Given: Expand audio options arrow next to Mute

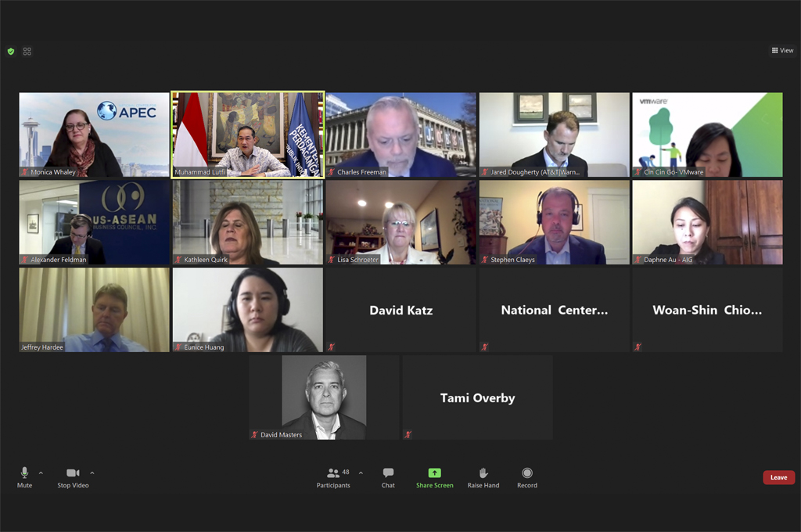Looking at the screenshot, I should pos(41,473).
